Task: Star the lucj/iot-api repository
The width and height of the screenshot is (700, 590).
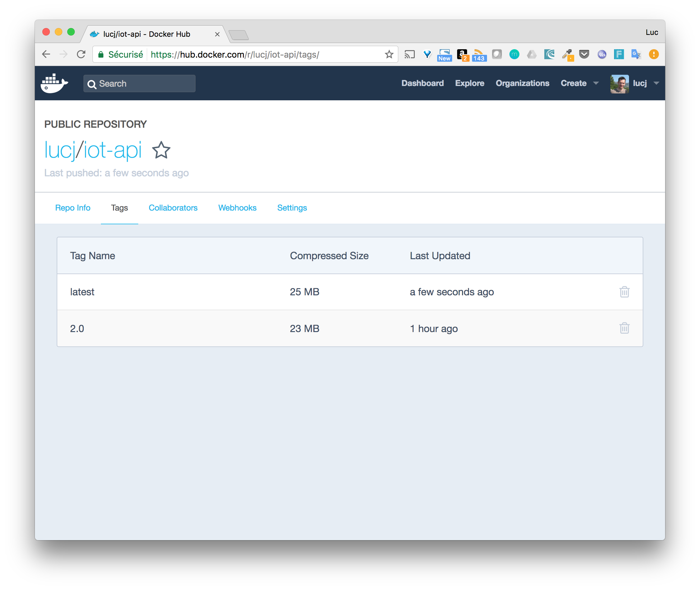Action: 161,150
